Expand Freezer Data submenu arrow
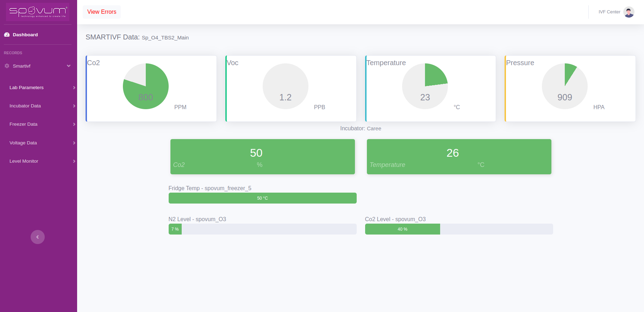The height and width of the screenshot is (312, 644). [74, 124]
